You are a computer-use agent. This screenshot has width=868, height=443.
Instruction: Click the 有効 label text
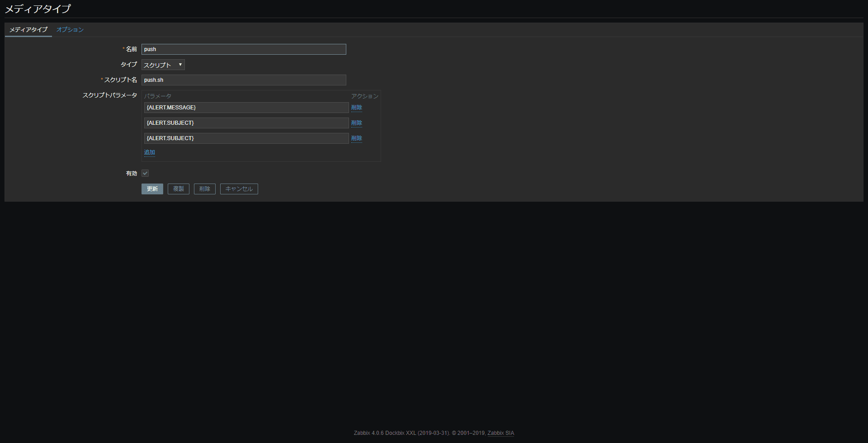(131, 174)
